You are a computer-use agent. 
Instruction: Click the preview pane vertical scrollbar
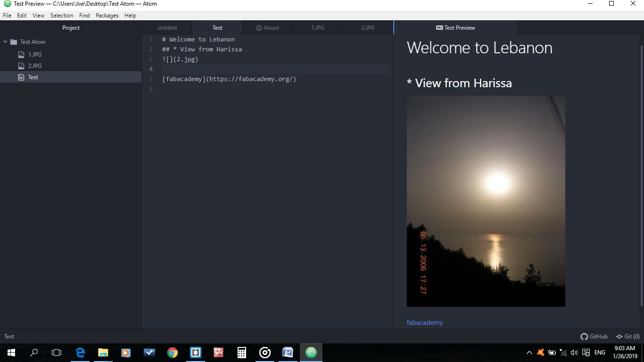(x=642, y=175)
